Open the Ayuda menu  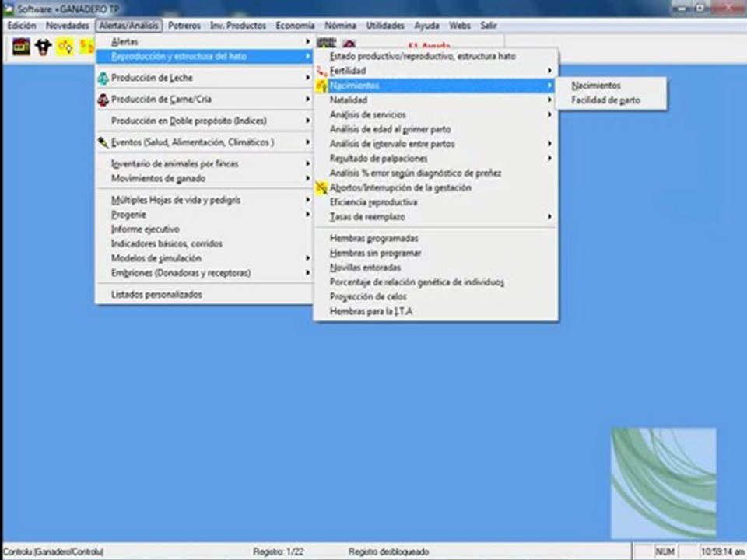tap(426, 25)
